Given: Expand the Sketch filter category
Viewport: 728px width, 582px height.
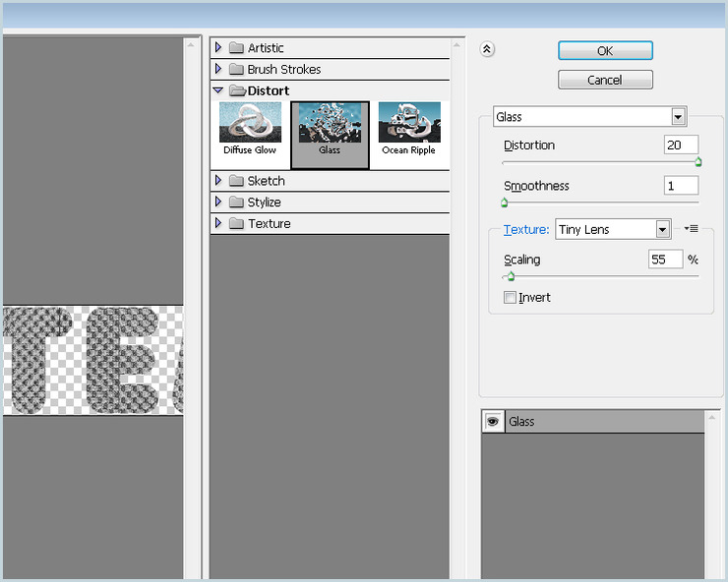Looking at the screenshot, I should (218, 181).
